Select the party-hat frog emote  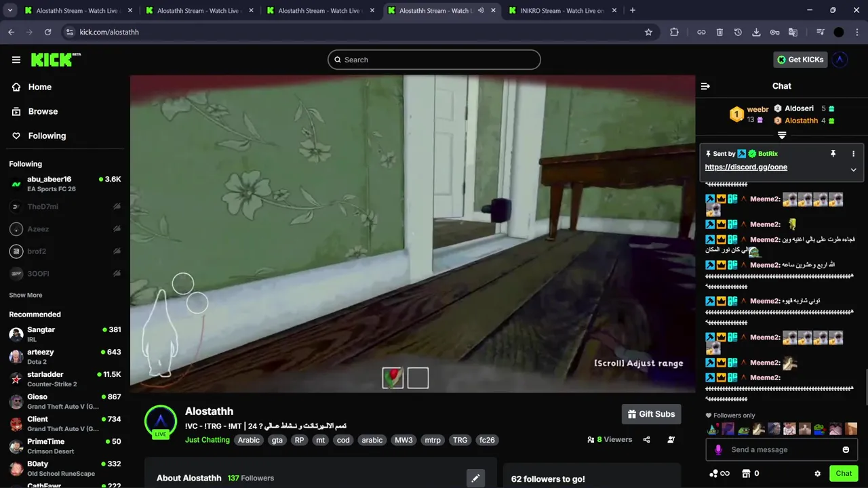713,428
